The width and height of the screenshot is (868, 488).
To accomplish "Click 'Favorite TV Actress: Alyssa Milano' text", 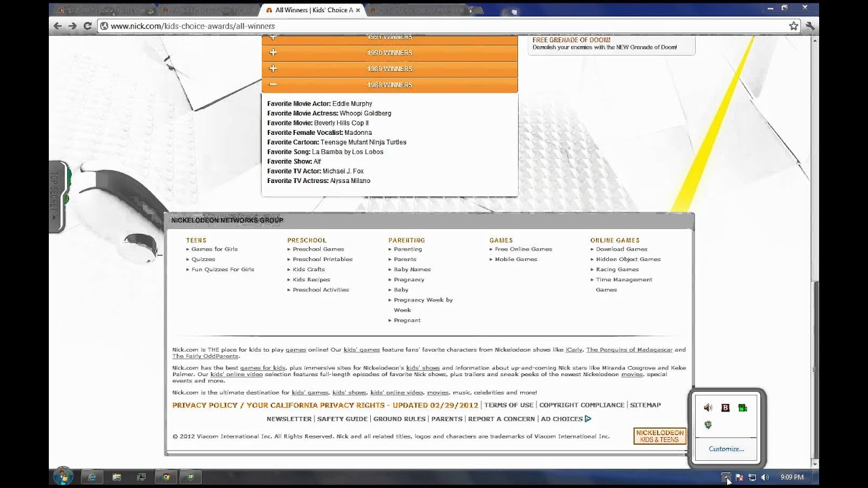I will coord(319,181).
